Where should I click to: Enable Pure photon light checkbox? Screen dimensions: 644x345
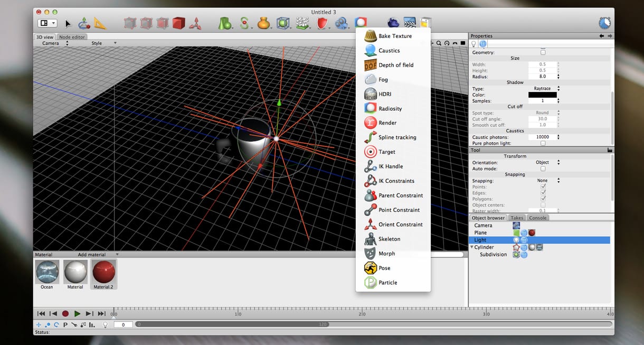(543, 143)
